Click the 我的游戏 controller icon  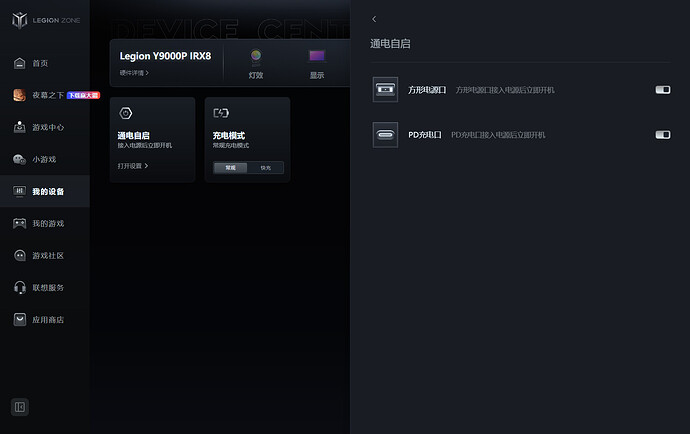[19, 223]
